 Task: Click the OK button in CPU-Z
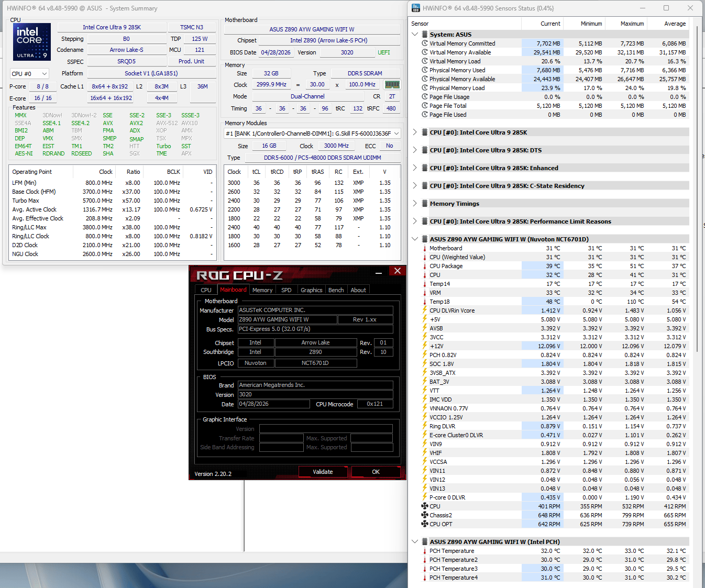coord(376,472)
